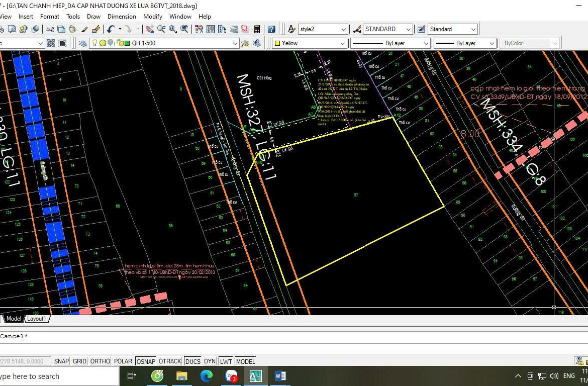
Task: Expand the STANDARD dimension style dropdown
Action: click(408, 29)
